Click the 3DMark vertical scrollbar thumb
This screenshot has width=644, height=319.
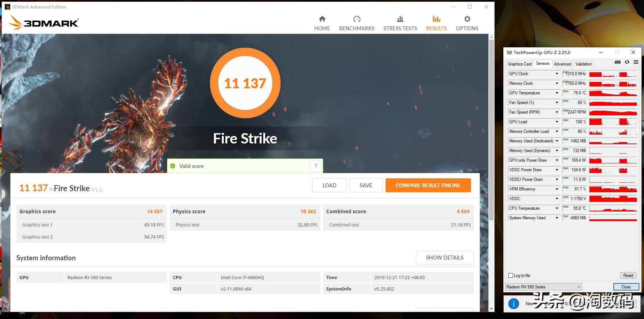[x=491, y=130]
